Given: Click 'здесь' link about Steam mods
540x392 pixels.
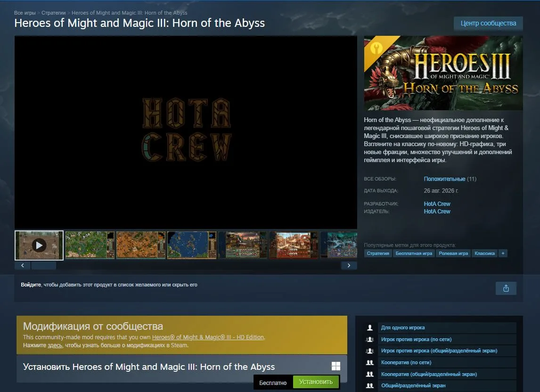Looking at the screenshot, I should (x=55, y=345).
